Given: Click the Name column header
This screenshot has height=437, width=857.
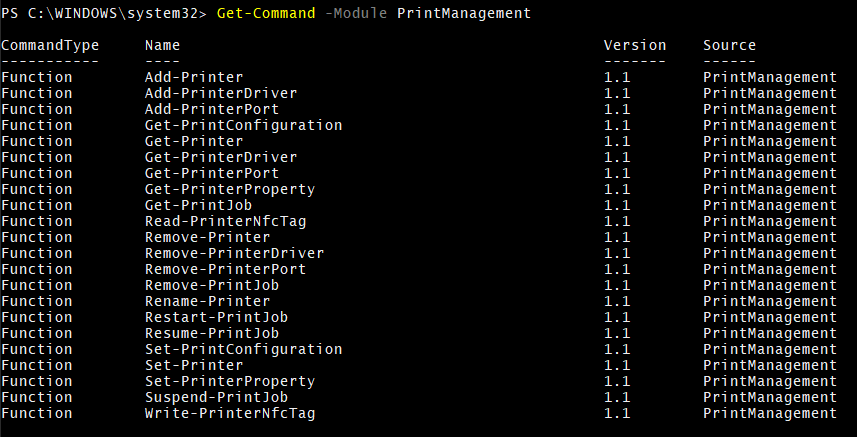Looking at the screenshot, I should 163,45.
